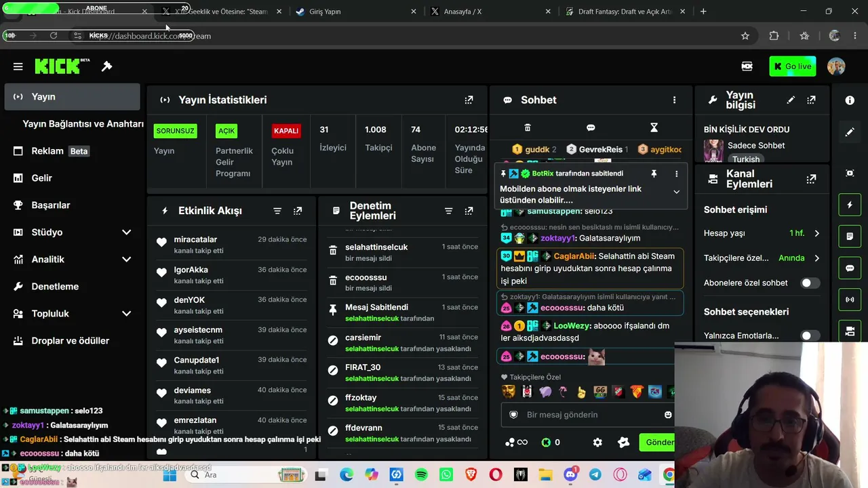Click the splat icon next to chat gear
Screen dimensions: 868x488
coord(624,443)
